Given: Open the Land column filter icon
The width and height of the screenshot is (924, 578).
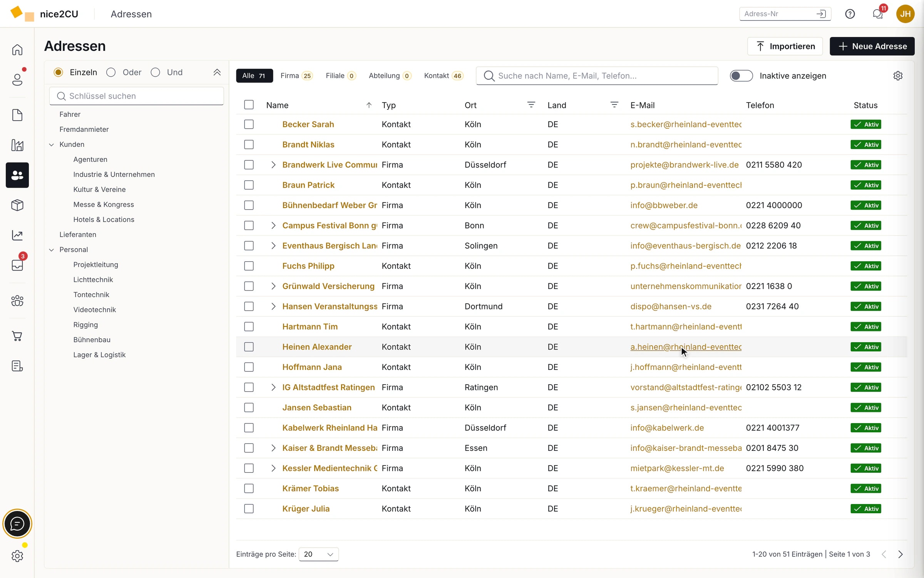Looking at the screenshot, I should pos(614,105).
